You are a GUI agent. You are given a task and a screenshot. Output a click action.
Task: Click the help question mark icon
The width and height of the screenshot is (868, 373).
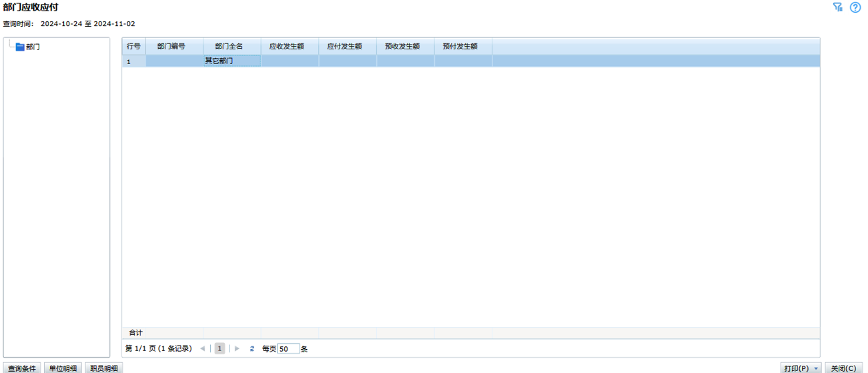point(855,7)
